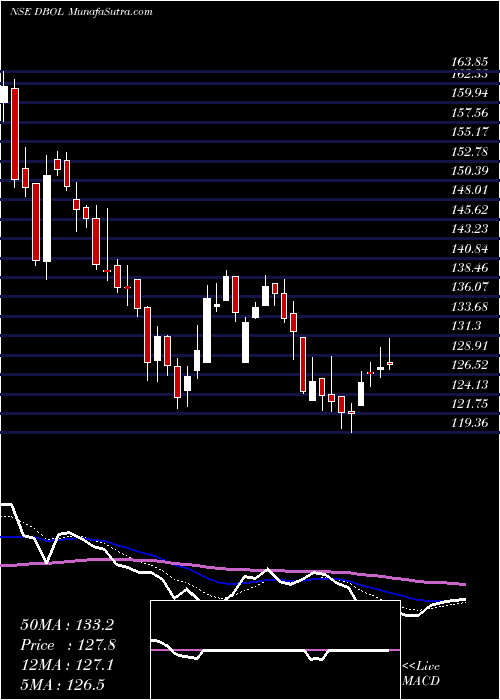Image resolution: width=500 pixels, height=700 pixels.
Task: Select the 157.56 price level label
Action: pyautogui.click(x=470, y=113)
